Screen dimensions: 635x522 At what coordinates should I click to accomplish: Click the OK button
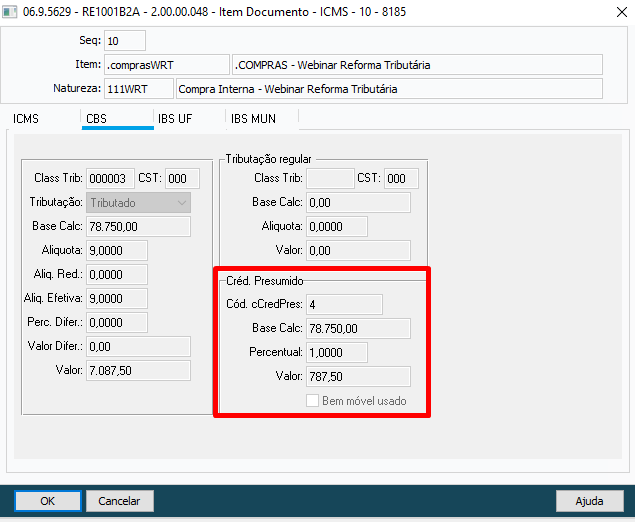point(48,501)
